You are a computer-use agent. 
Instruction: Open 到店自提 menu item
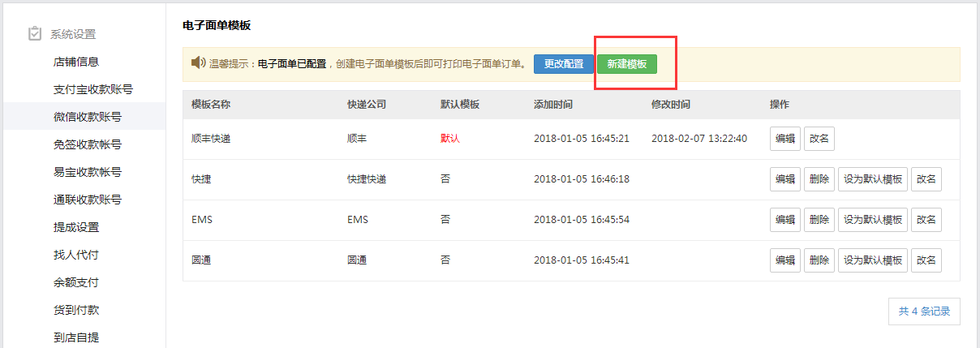(x=76, y=337)
